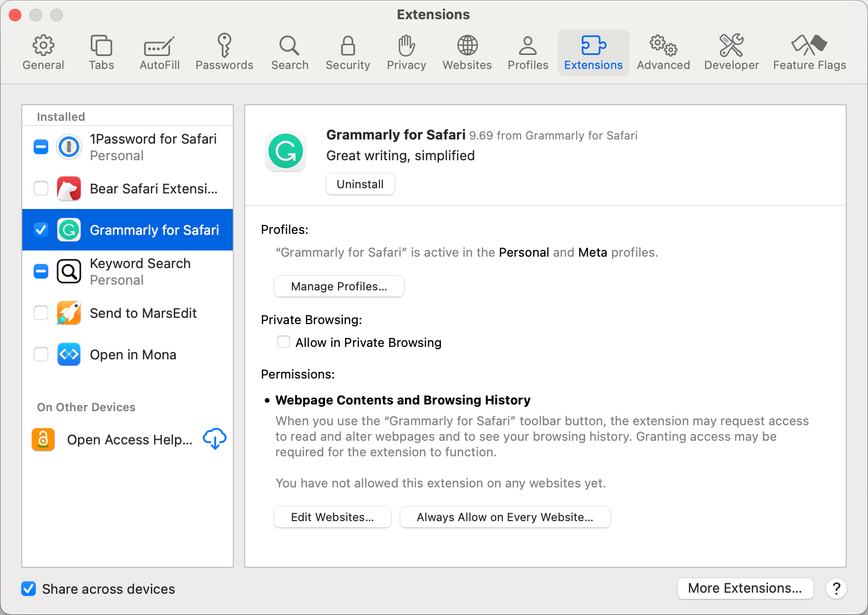868x615 pixels.
Task: Switch to the Profiles tab
Action: point(527,52)
